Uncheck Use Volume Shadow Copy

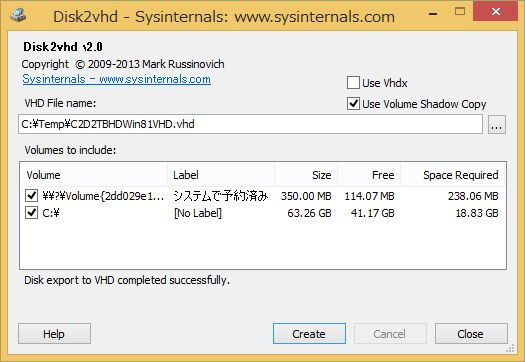tap(353, 104)
